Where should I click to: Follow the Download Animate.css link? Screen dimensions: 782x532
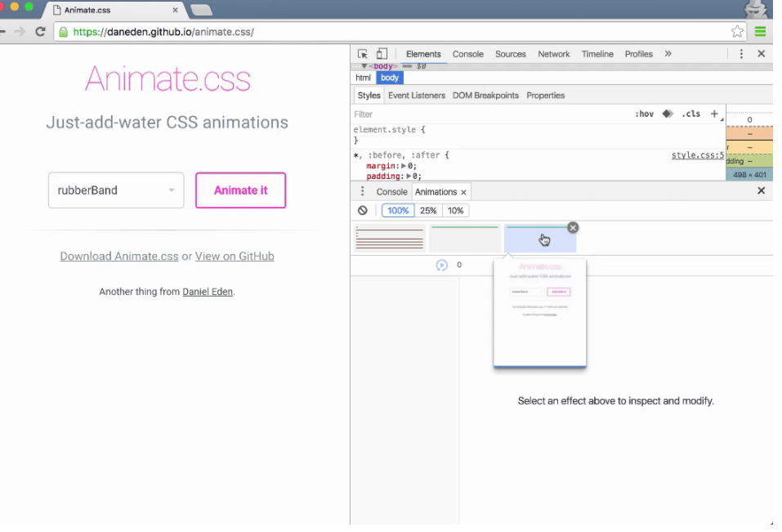pos(119,257)
